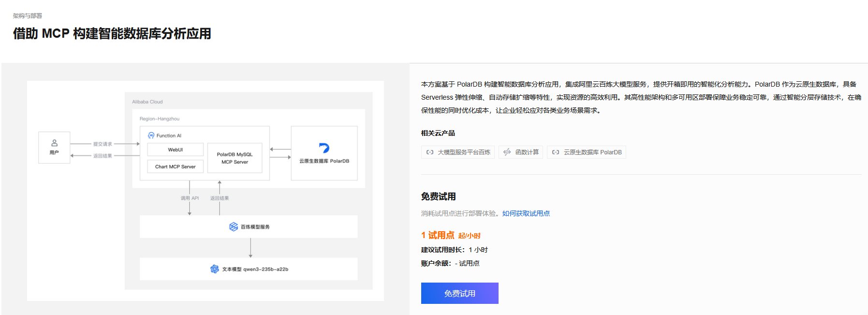Click the Region-Hangzhou label
Screen dimensions: 868x315
click(160, 119)
